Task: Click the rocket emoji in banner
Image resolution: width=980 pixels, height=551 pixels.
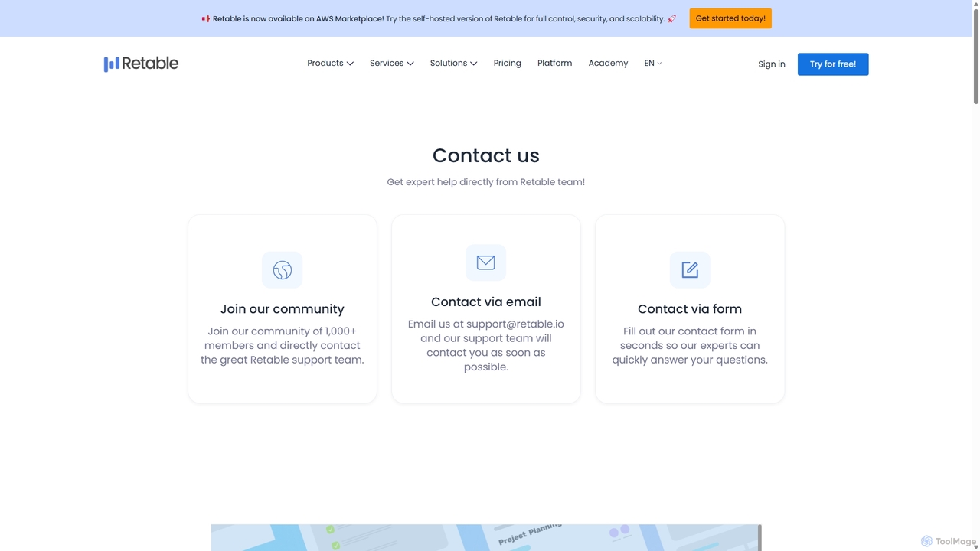Action: [x=672, y=18]
